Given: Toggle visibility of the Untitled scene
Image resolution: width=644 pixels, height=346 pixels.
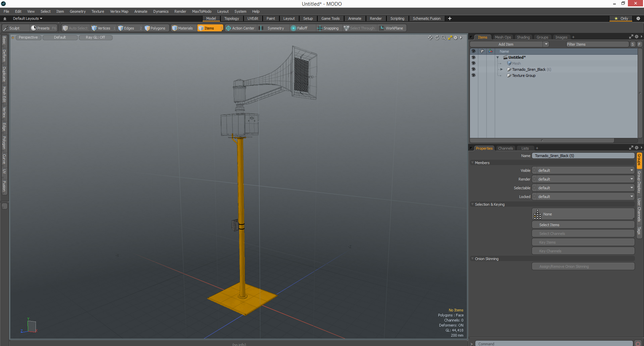Looking at the screenshot, I should pos(473,57).
